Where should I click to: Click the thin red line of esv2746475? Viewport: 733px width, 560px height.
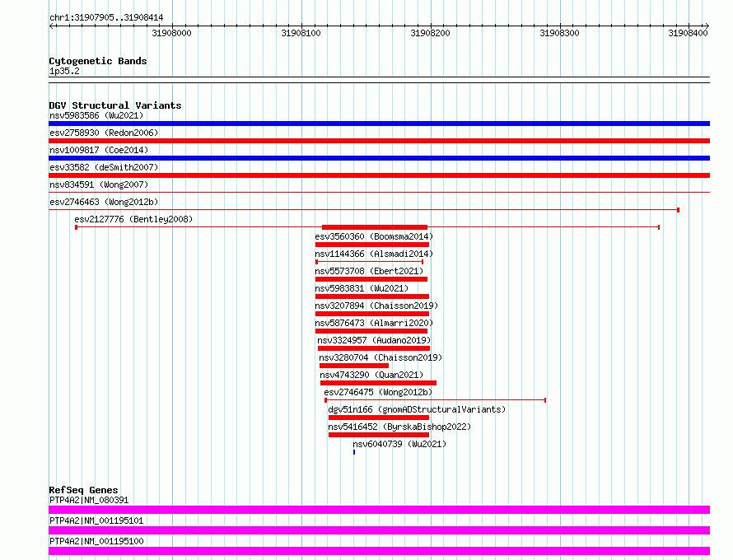pos(436,400)
